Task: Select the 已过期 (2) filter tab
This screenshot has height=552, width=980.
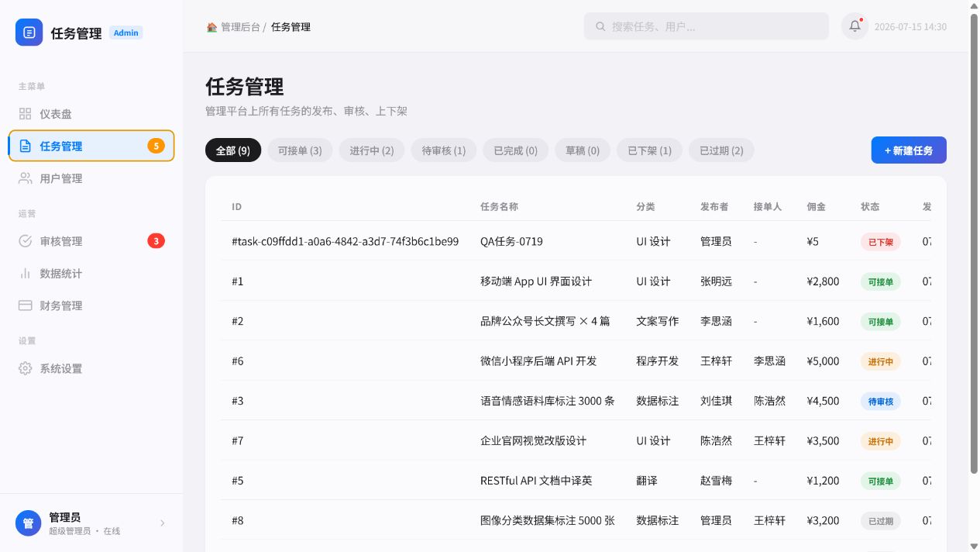Action: [x=721, y=150]
